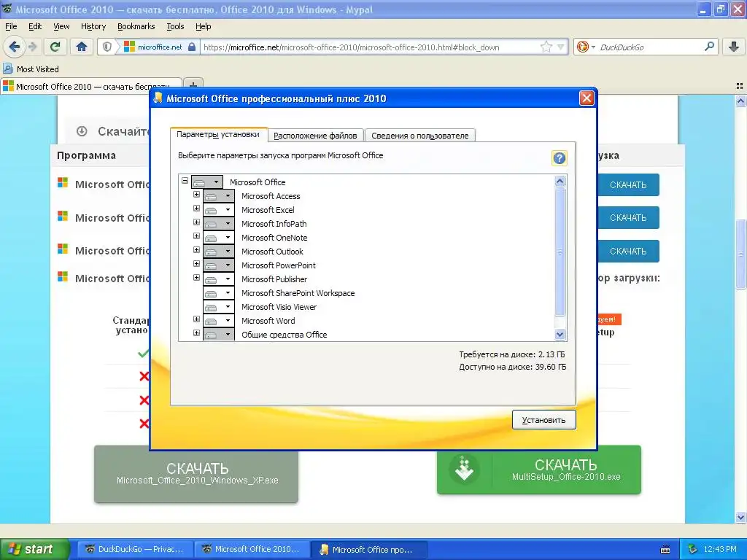Screen dimensions: 747x560
Task: Open the Edit menu
Action: [35, 26]
